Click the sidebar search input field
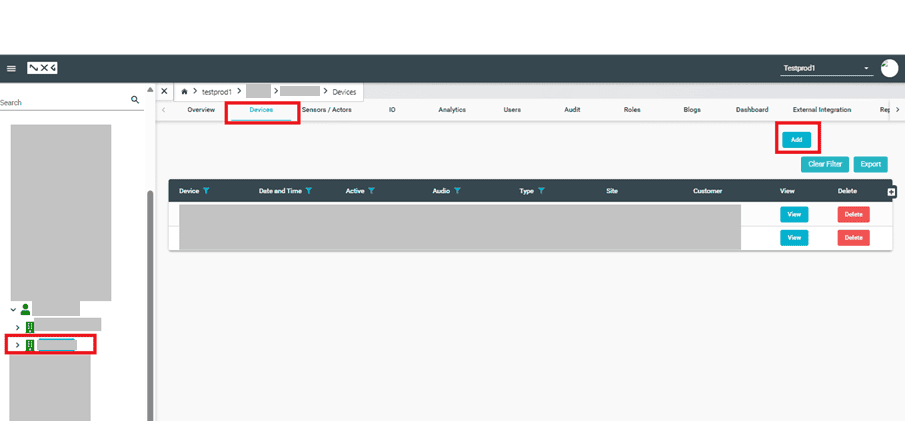The height and width of the screenshot is (424, 914). pyautogui.click(x=60, y=102)
